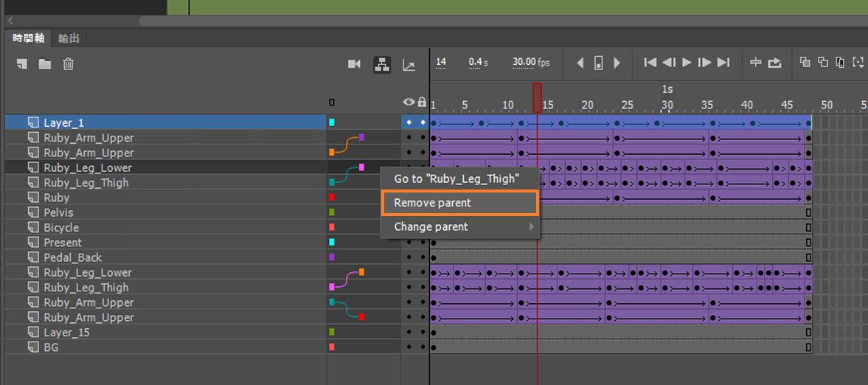Enable onion skin icon

tap(805, 63)
